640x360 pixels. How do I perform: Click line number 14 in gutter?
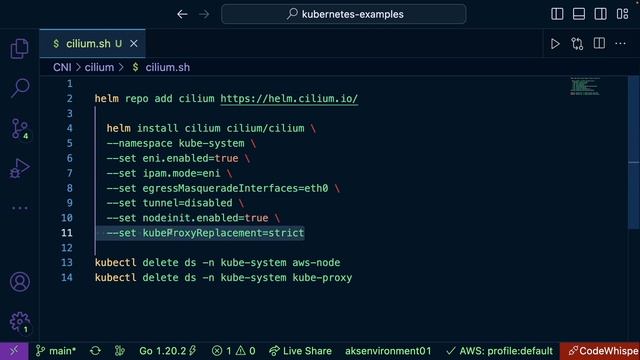point(67,278)
